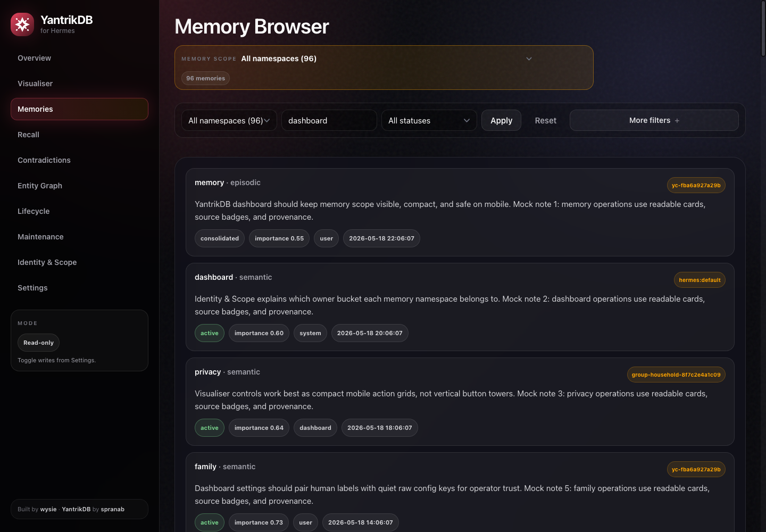Image resolution: width=766 pixels, height=532 pixels.
Task: Open the All statuses dropdown
Action: 429,121
